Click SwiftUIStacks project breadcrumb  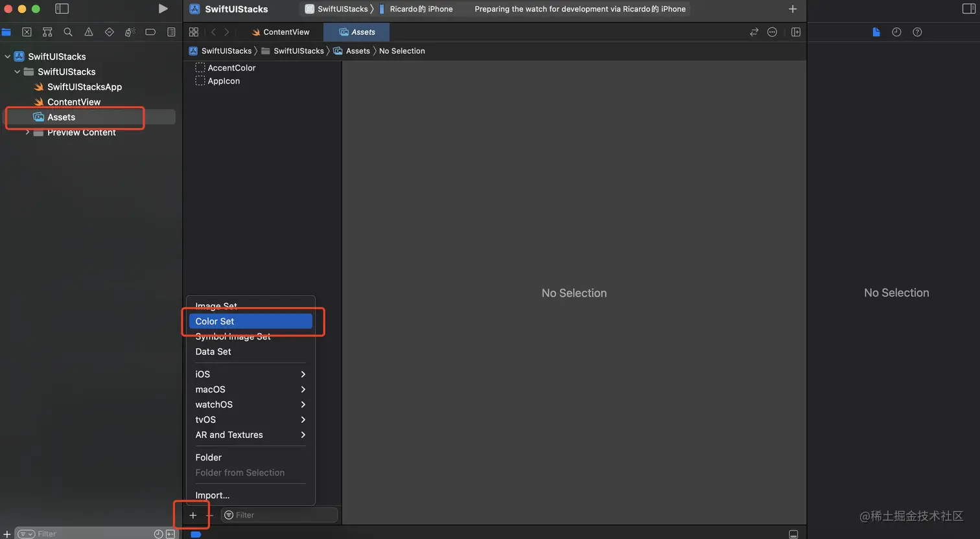click(x=220, y=51)
